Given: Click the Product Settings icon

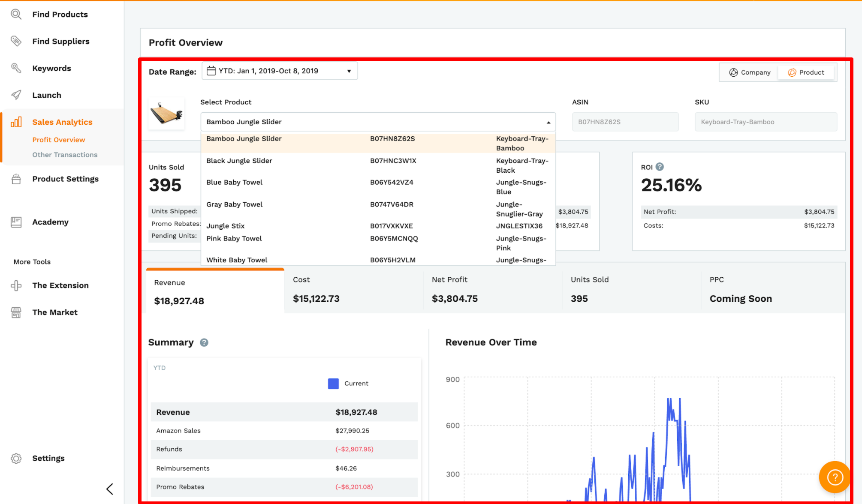Looking at the screenshot, I should [x=16, y=179].
